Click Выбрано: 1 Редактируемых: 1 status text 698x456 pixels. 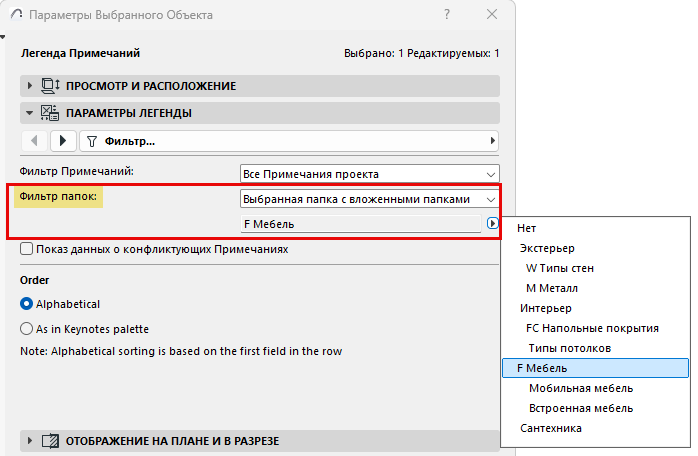(422, 53)
